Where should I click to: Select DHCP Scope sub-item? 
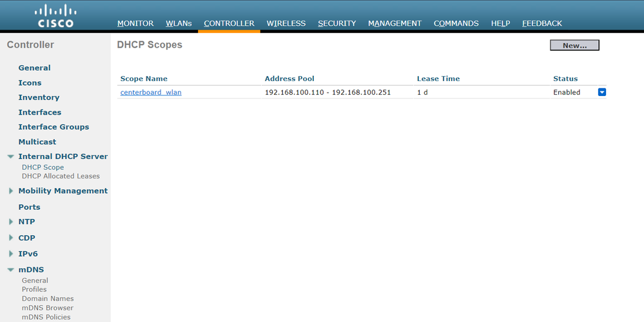point(43,167)
